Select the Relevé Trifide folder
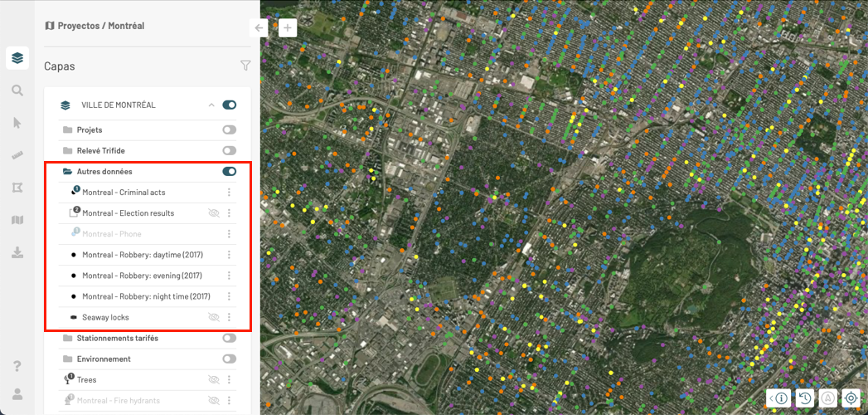This screenshot has width=868, height=415. [x=100, y=151]
